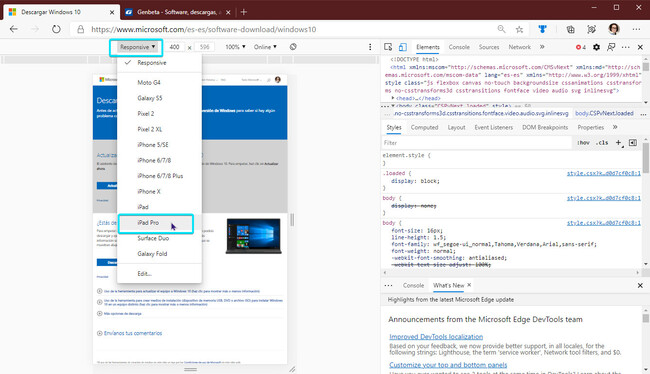The width and height of the screenshot is (650, 374).
Task: Close the bottom drawer
Action: click(640, 285)
